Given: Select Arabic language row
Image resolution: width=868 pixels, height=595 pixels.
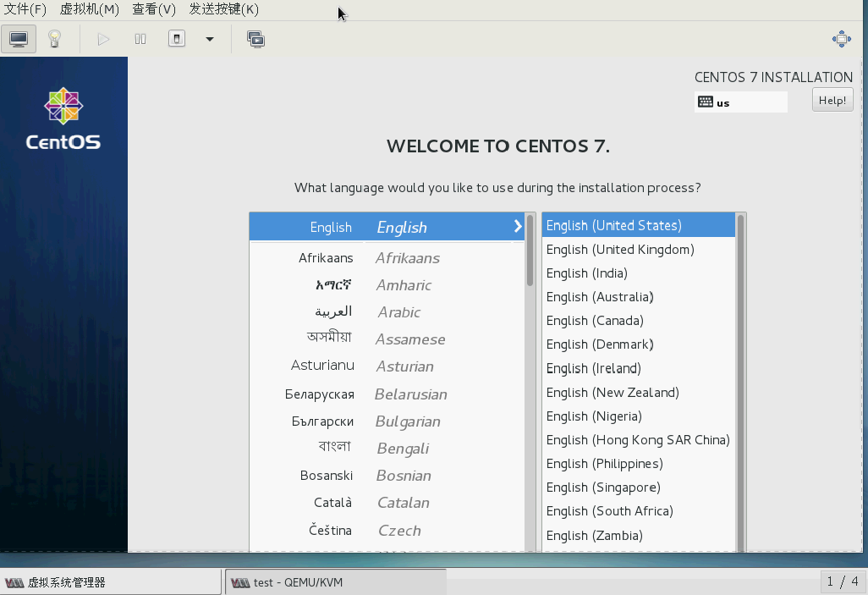Looking at the screenshot, I should [x=387, y=312].
